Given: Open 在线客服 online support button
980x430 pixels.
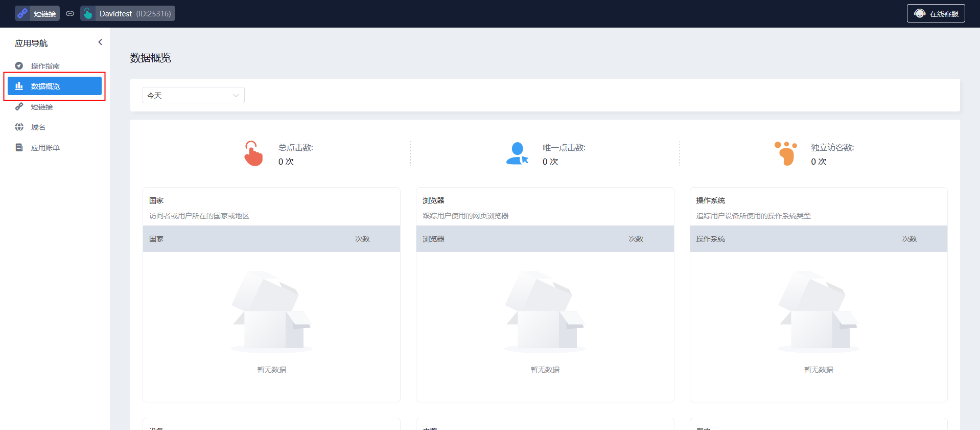Looking at the screenshot, I should coord(936,13).
